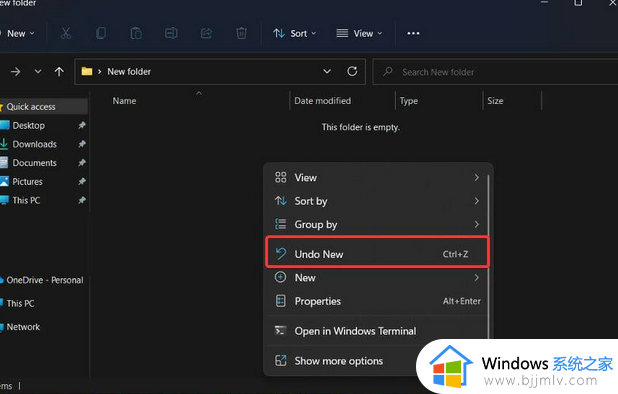Click the pin icon next to Downloads

coord(82,144)
